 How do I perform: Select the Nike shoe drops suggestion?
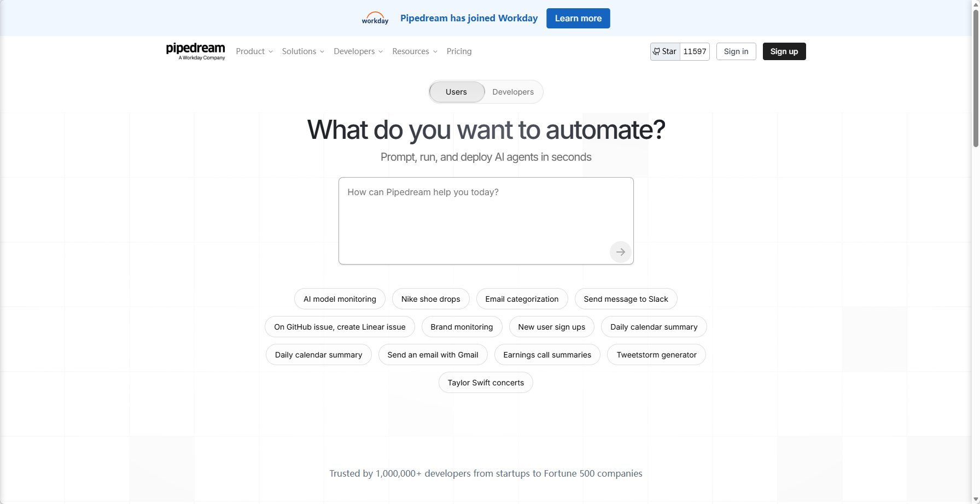[431, 299]
